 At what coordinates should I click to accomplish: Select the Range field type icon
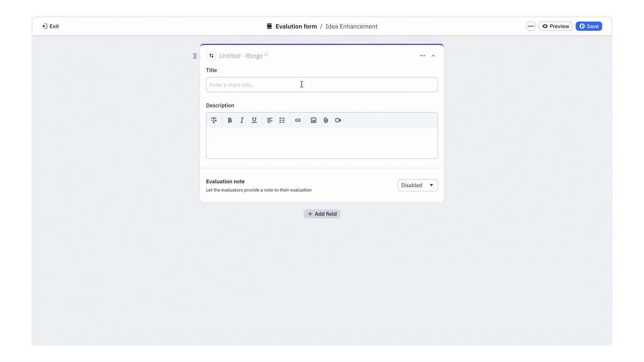[x=211, y=55]
